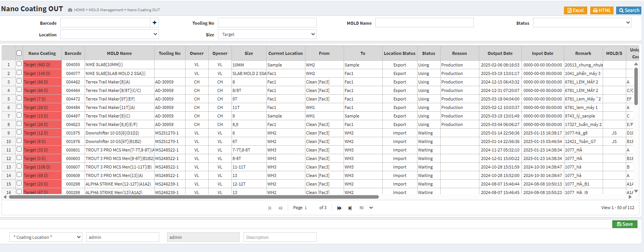The image size is (644, 252).
Task: Select barcode cell 000601
Action: point(73,150)
